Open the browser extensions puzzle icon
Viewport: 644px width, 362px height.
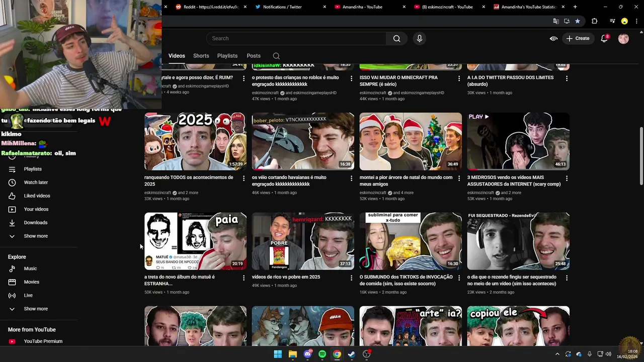tap(594, 21)
